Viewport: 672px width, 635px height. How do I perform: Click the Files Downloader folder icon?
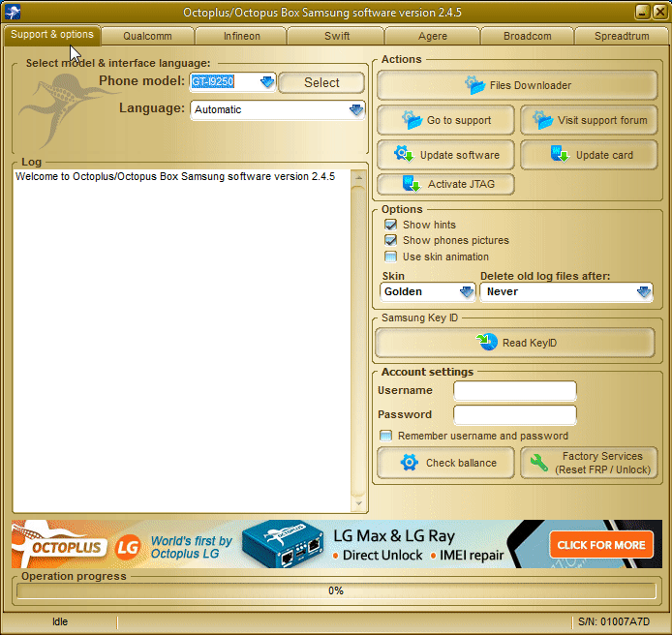474,85
